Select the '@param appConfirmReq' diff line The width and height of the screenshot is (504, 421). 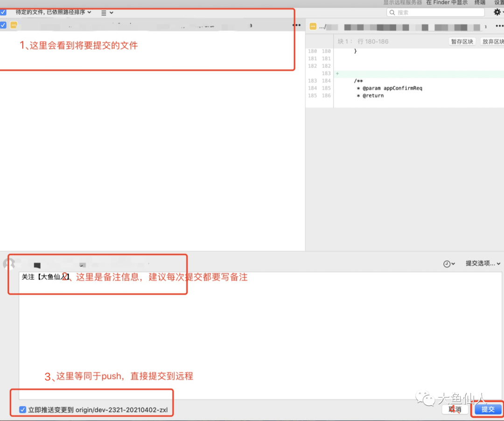click(389, 88)
